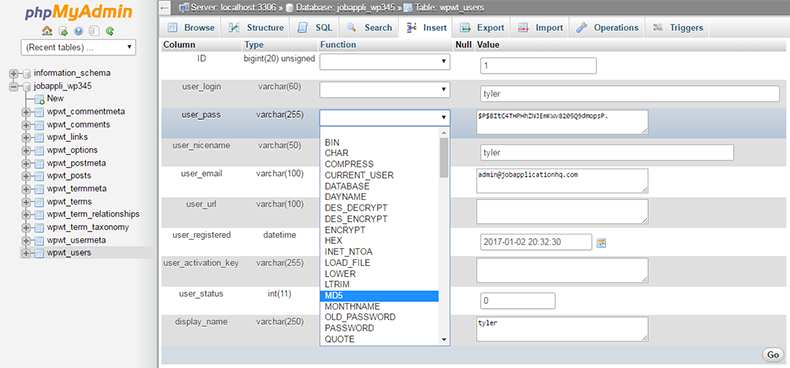Click into the user_email value textarea

click(562, 180)
